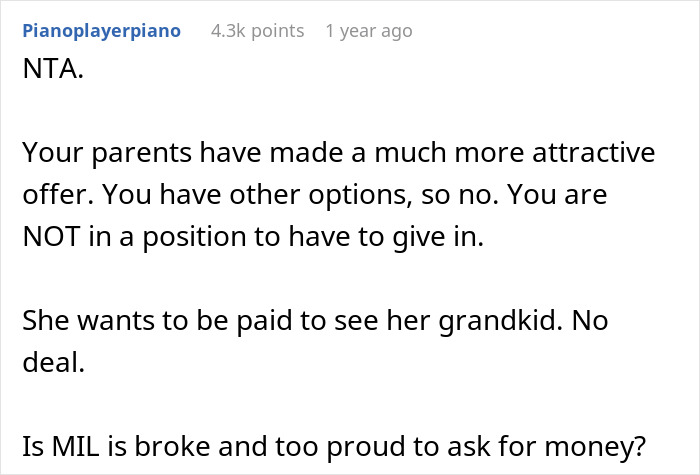
Task: Click the '1 year ago' timestamp
Action: [x=369, y=31]
